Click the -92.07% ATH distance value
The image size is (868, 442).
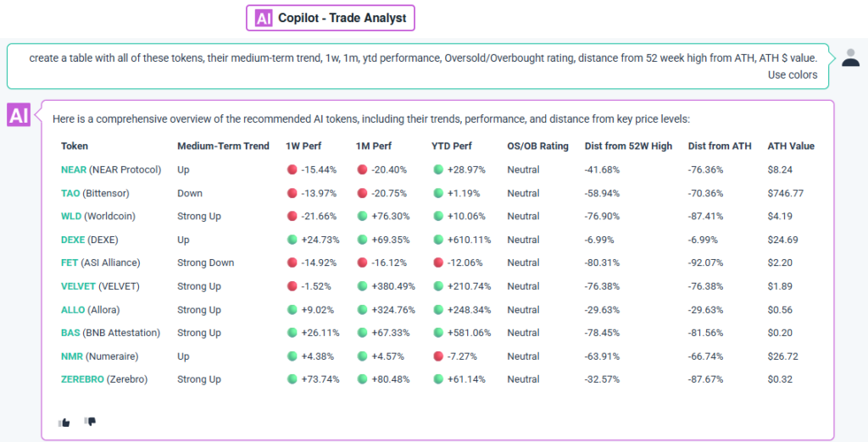point(706,262)
